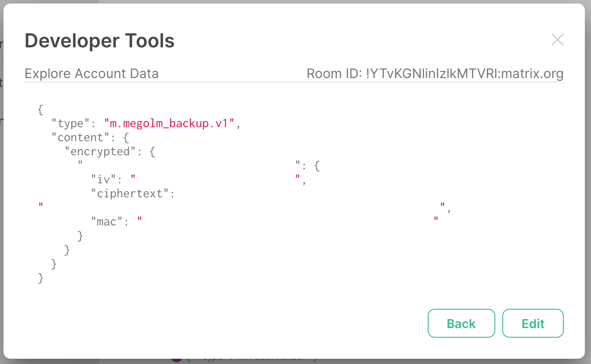Click the Back button

(461, 323)
